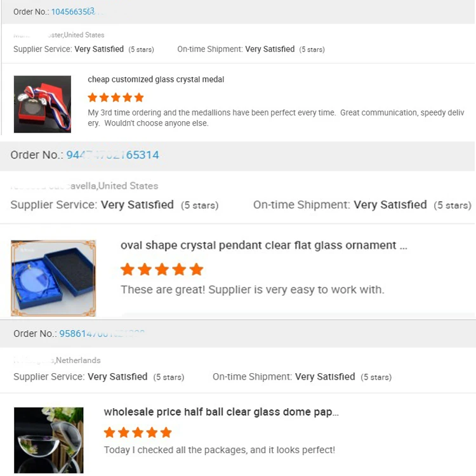Open 'oval shape crystal pendant' product title
476x476 pixels.
(x=263, y=246)
